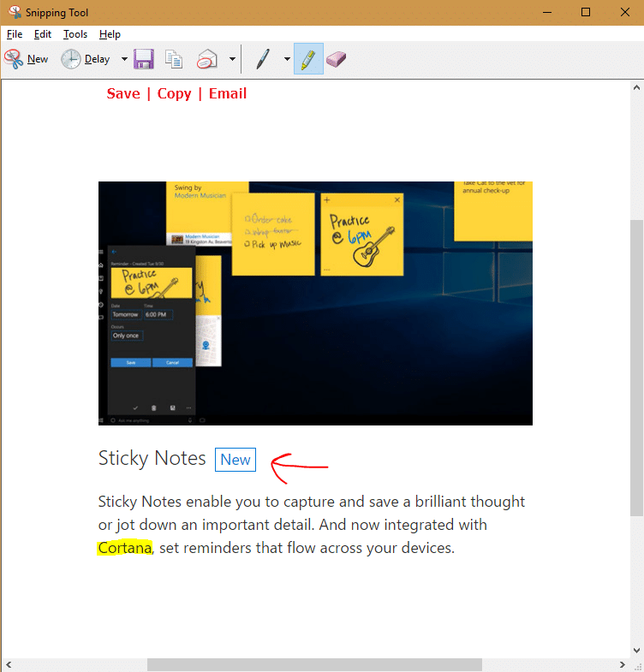Click the left arrow of horizontal scrollbar
Image resolution: width=644 pixels, height=672 pixels.
pyautogui.click(x=9, y=664)
